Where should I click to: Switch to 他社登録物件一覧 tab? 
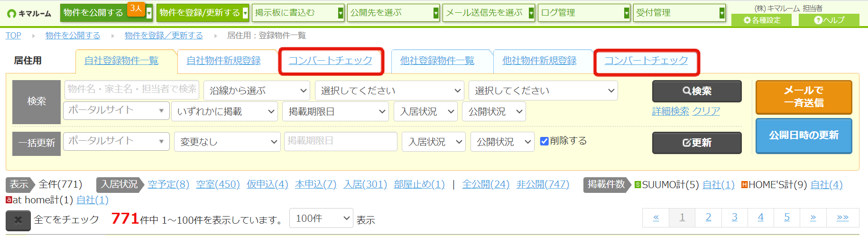click(437, 61)
